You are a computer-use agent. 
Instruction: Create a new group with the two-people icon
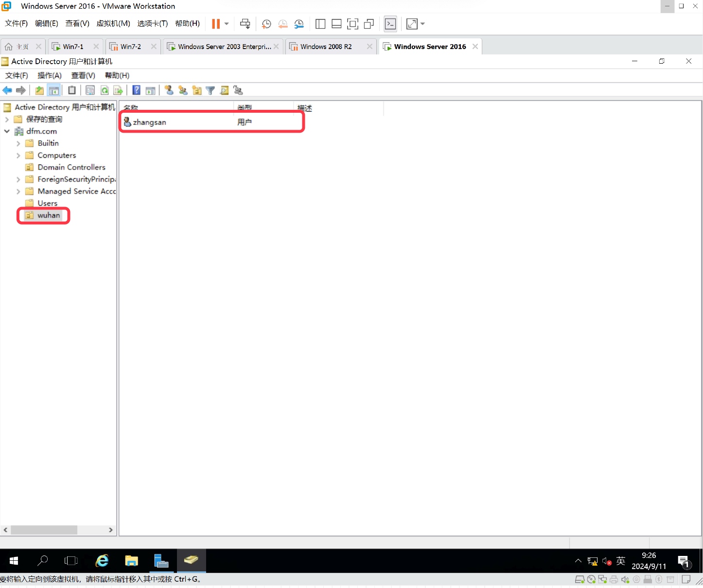[183, 90]
